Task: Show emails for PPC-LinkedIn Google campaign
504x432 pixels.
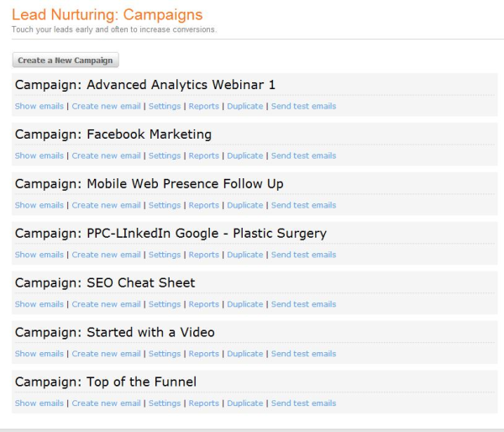Action: click(39, 255)
